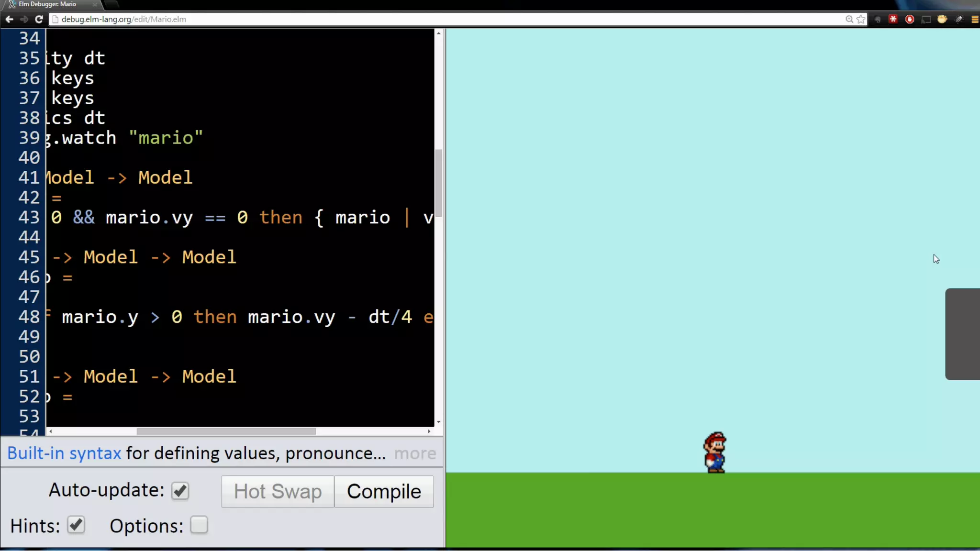Image resolution: width=980 pixels, height=551 pixels.
Task: Click the "mario" string on line 39
Action: (166, 138)
